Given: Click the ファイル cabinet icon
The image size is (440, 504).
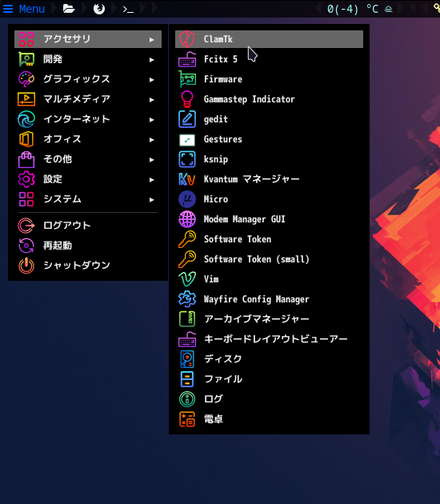Looking at the screenshot, I should pos(187,379).
